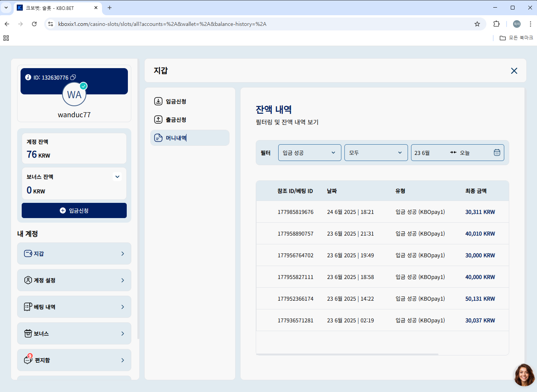The image size is (537, 392).
Task: Go back with the browser back arrow
Action: (7, 24)
